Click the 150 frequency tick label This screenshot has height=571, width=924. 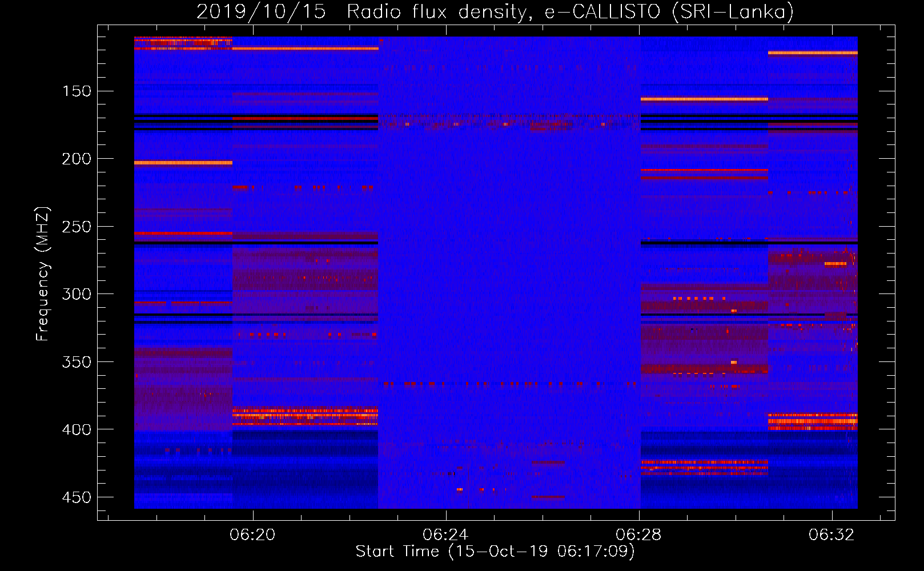[x=77, y=91]
